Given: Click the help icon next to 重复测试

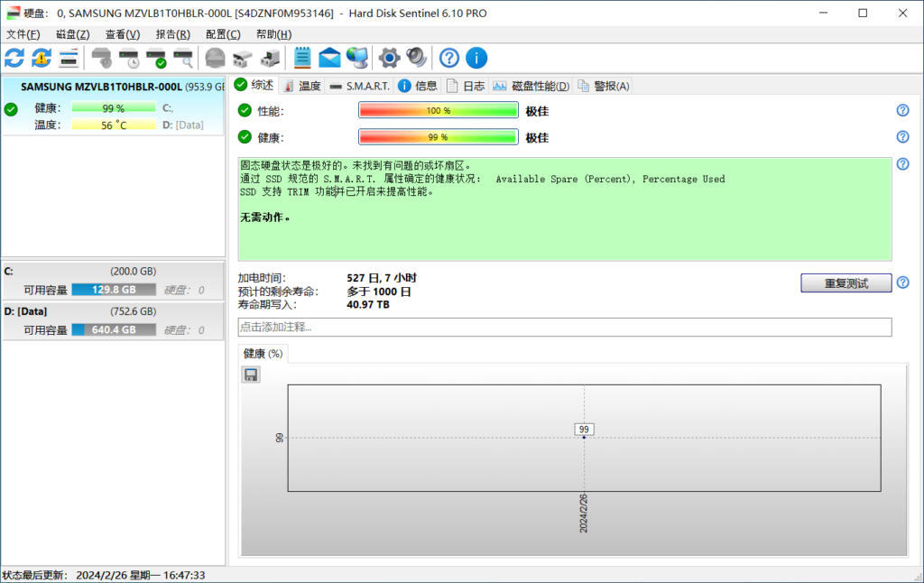Looking at the screenshot, I should (x=902, y=282).
